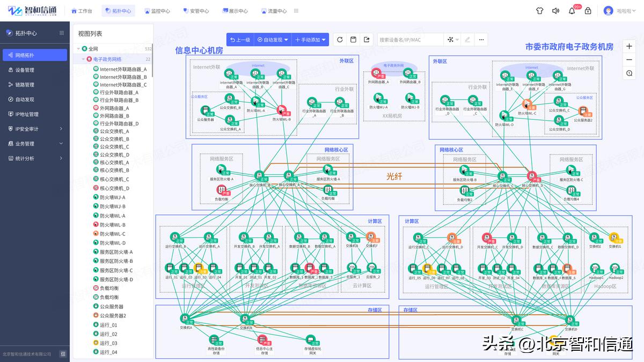The width and height of the screenshot is (644, 362).
Task: Open the 网络拓扑 sidebar icon
Action: pyautogui.click(x=32, y=54)
